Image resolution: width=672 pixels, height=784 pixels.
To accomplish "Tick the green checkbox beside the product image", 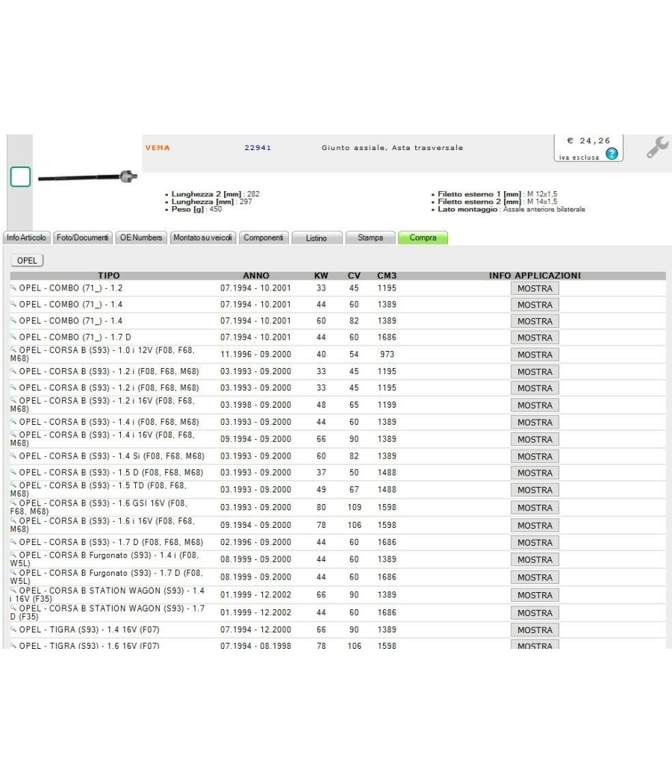I will pyautogui.click(x=20, y=177).
